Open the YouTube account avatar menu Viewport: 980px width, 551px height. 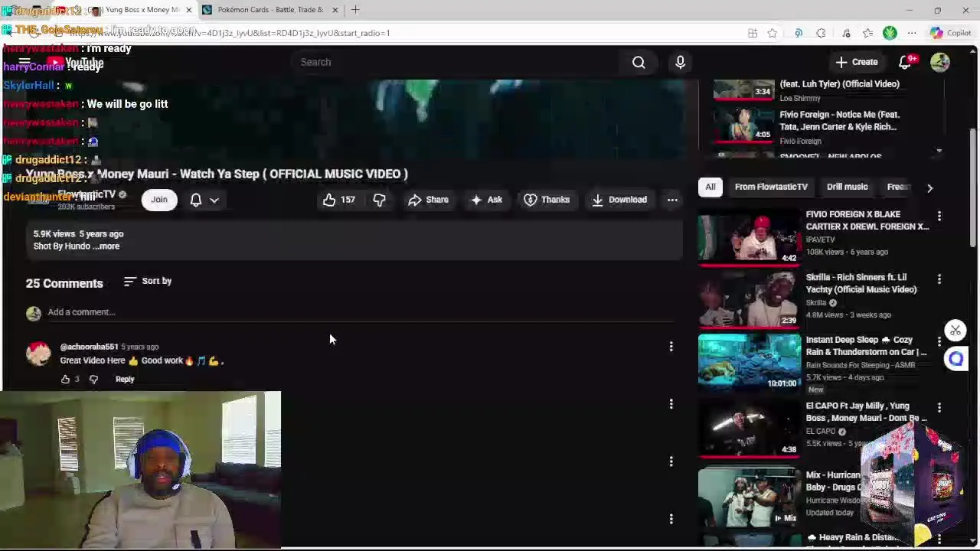(x=940, y=62)
